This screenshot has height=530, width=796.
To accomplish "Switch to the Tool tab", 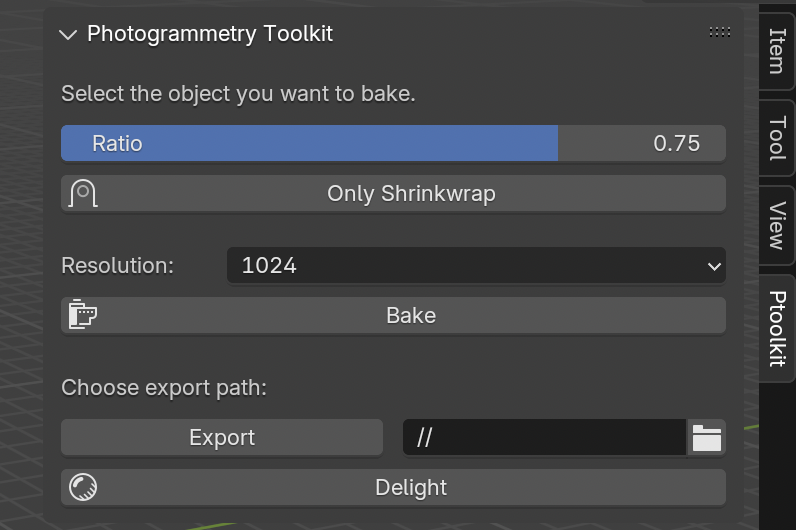I will pos(777,138).
